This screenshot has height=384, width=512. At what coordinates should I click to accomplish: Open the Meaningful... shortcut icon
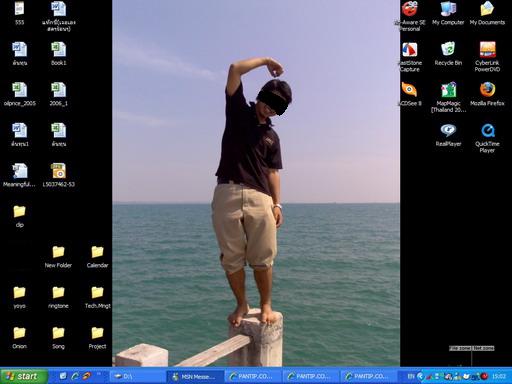[x=19, y=175]
